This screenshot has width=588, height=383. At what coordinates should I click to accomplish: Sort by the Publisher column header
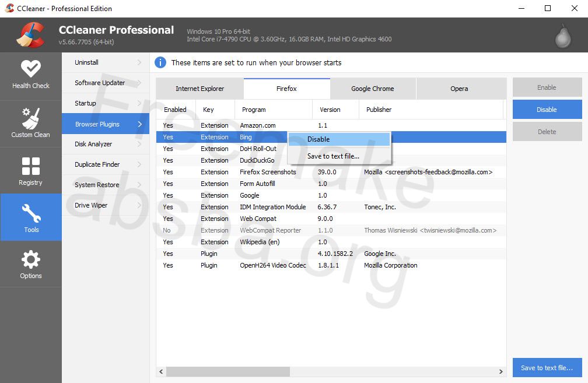[x=430, y=110]
